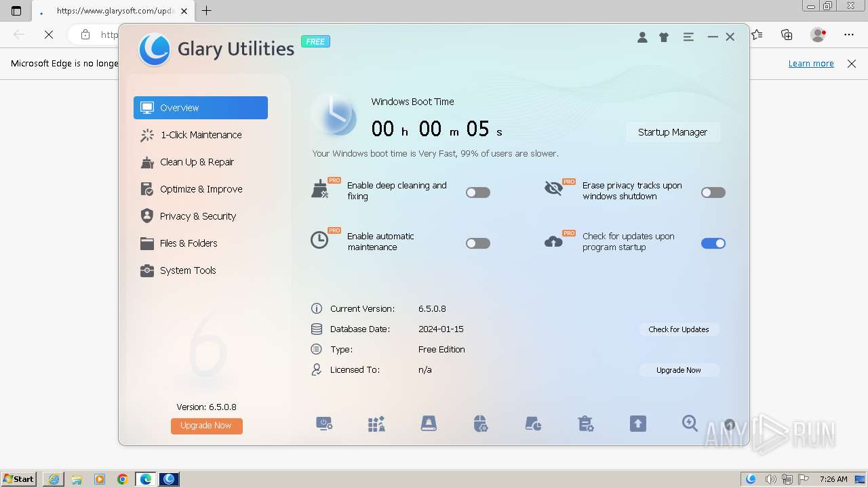Click Current Version value 6.5.0.8

(x=432, y=309)
